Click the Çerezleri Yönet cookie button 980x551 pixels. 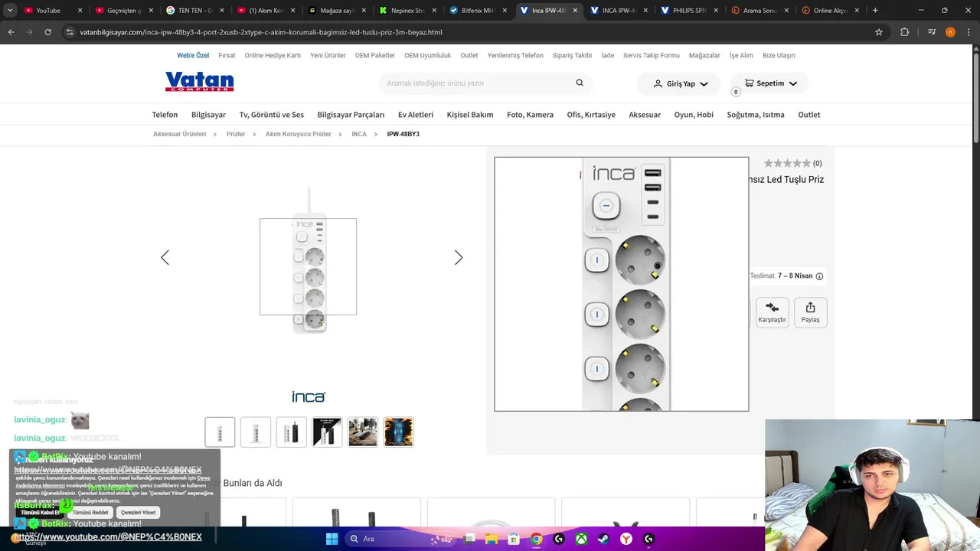(x=138, y=513)
